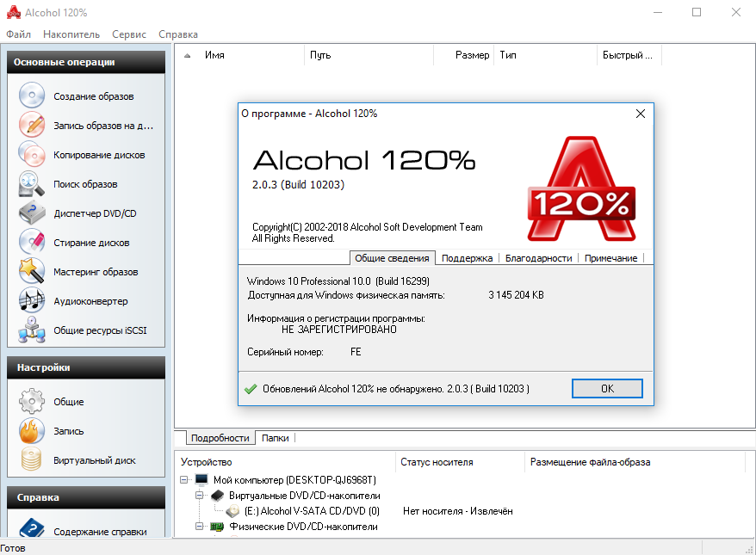Select the Alcohol V-SATA CD/DVD drive icon
Viewport: 756px width, 555px height.
tap(232, 510)
